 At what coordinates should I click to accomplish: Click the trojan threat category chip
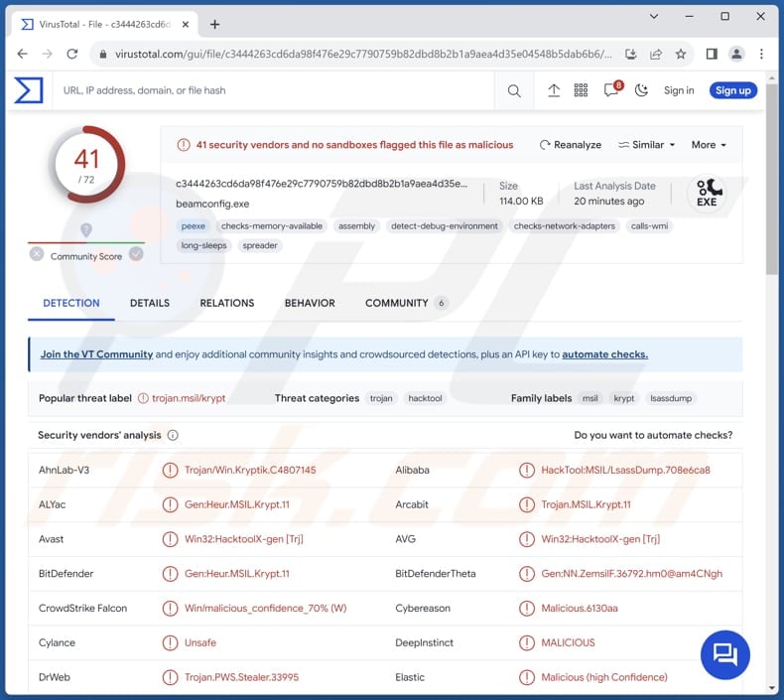(x=381, y=398)
